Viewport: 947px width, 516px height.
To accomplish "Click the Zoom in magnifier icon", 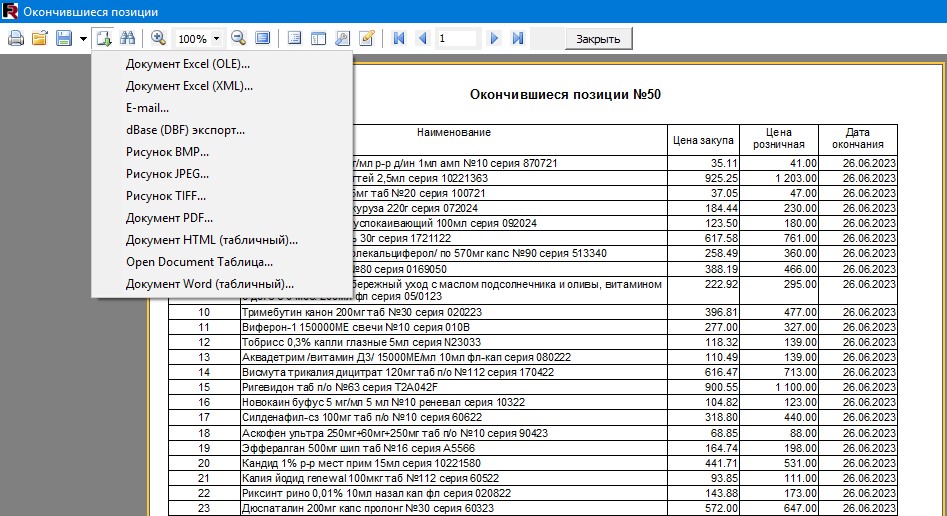I will (158, 39).
